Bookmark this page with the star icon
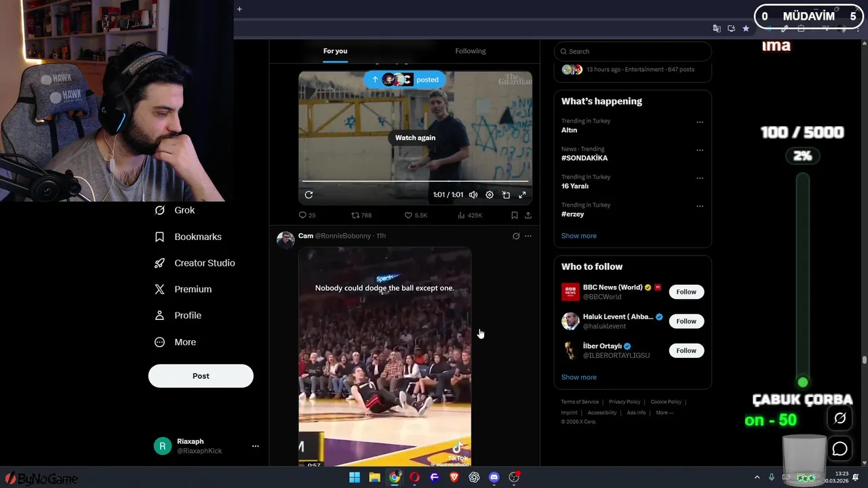 point(746,28)
